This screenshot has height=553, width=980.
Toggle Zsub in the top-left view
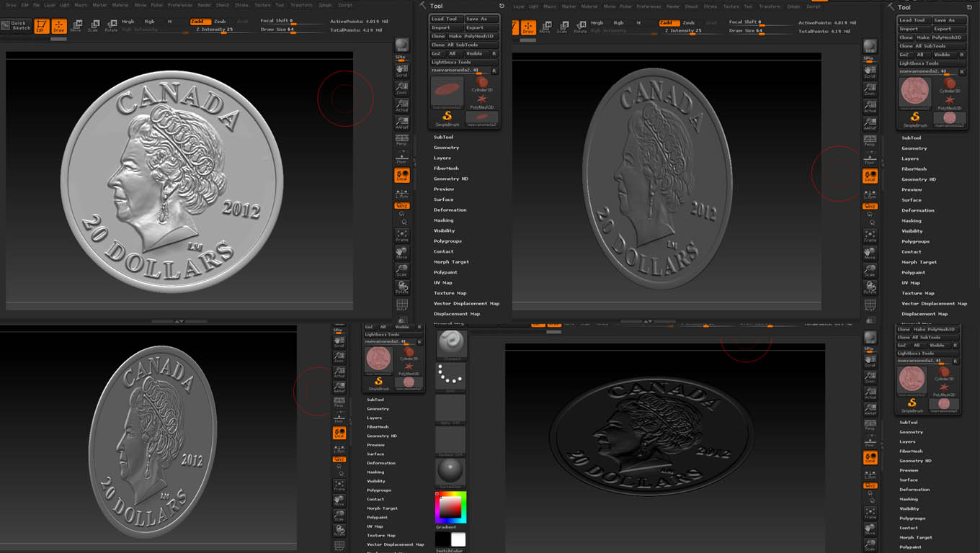coord(220,22)
